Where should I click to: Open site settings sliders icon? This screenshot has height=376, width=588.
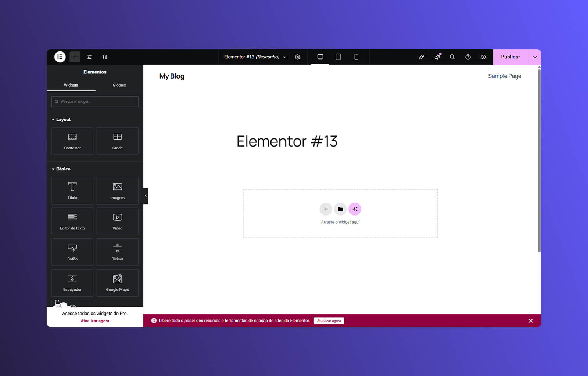90,57
